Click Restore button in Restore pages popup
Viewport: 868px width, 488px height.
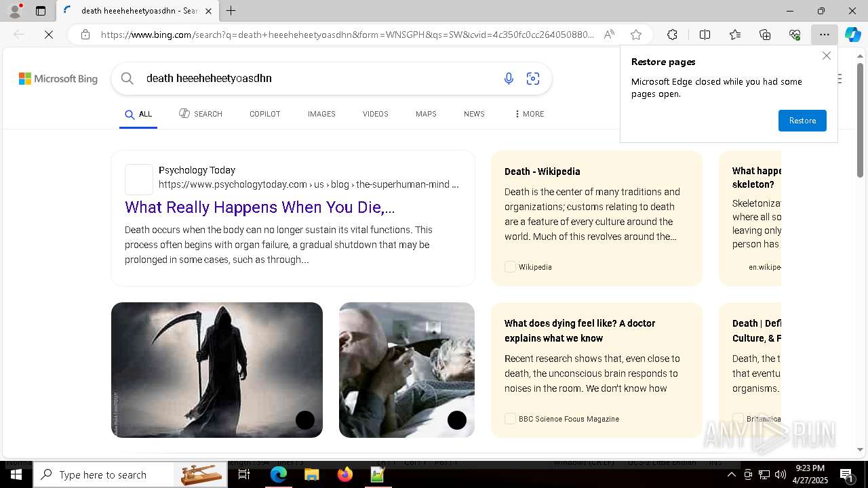coord(802,121)
